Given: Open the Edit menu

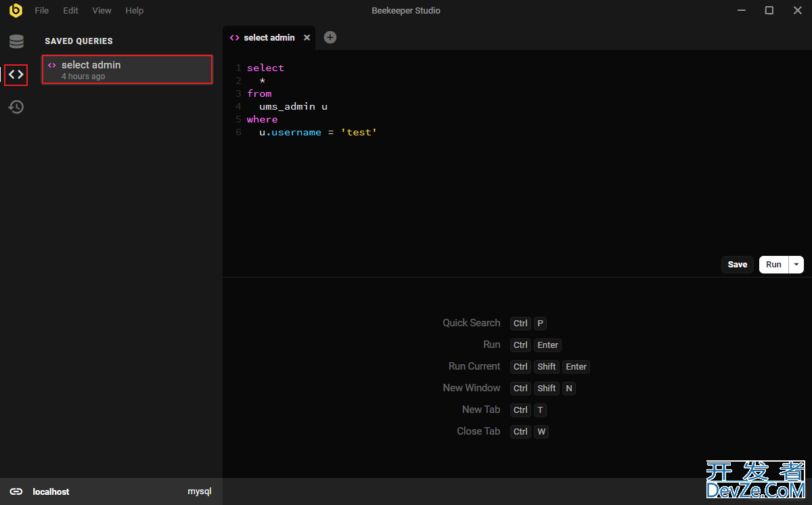Looking at the screenshot, I should (x=70, y=10).
